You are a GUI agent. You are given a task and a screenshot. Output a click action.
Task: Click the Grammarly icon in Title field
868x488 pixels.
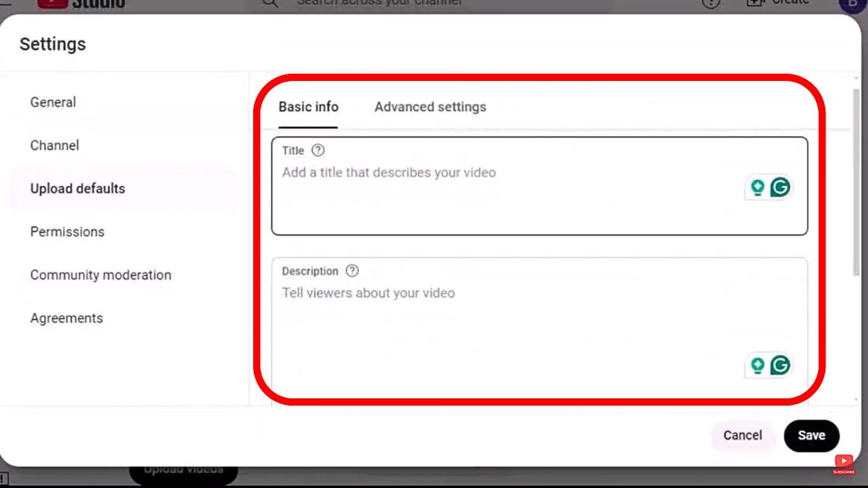coord(780,188)
